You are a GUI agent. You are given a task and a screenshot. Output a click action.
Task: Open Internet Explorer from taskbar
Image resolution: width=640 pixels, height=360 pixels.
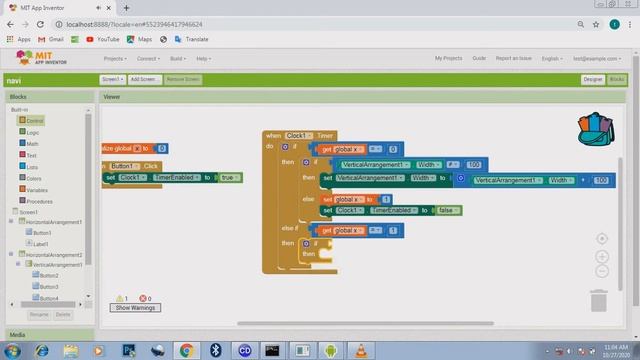[42, 351]
